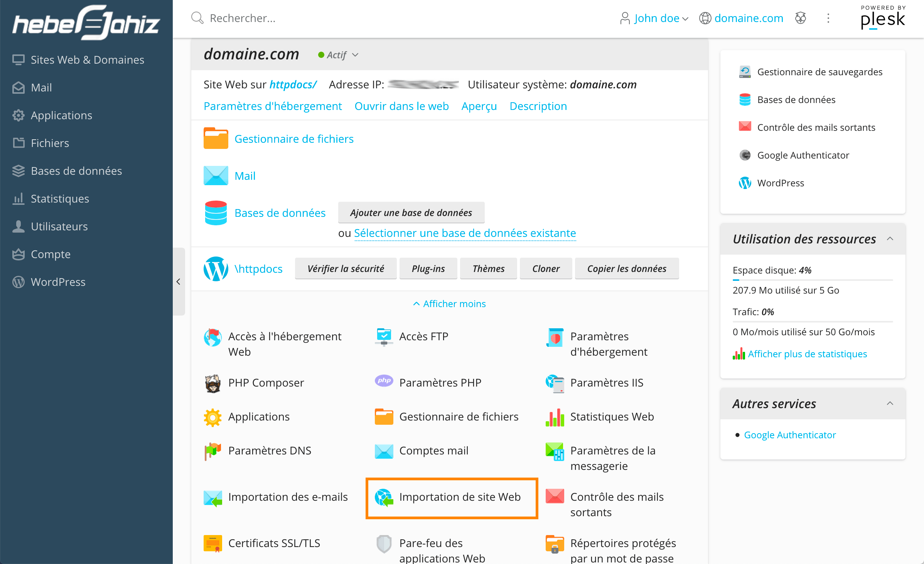Open Paramètres de la messagerie icon
Screen dimensions: 924x564
coord(555,451)
